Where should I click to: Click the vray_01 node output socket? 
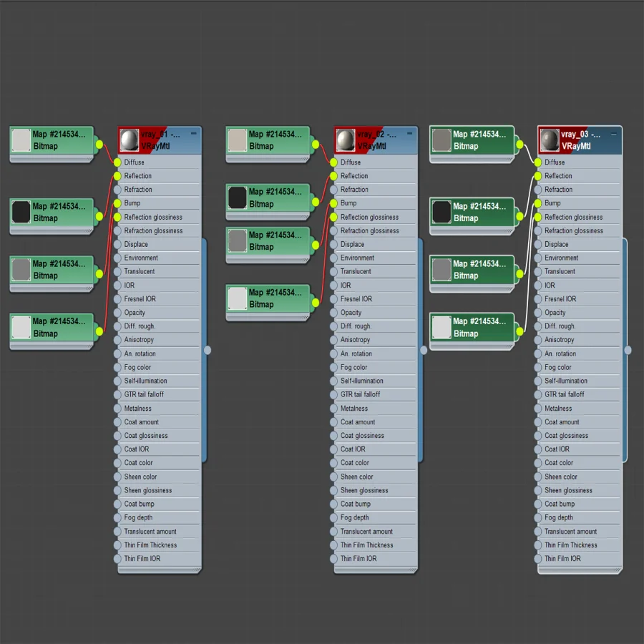(208, 350)
